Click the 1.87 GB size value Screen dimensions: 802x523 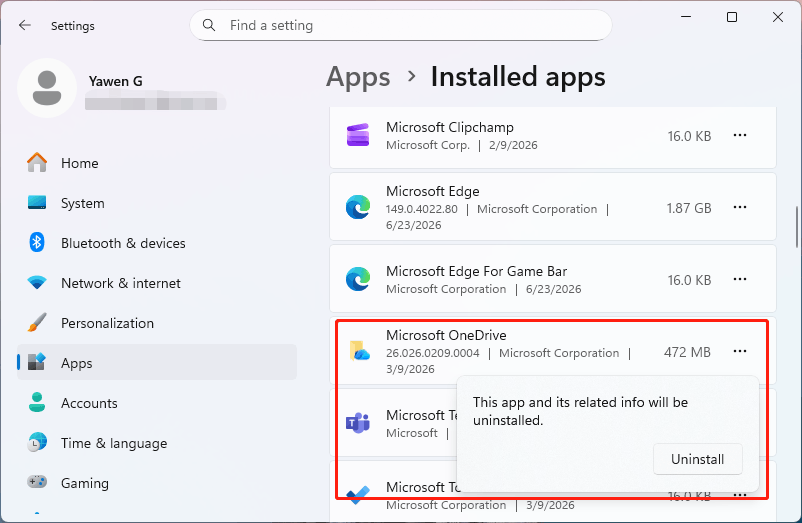[688, 208]
